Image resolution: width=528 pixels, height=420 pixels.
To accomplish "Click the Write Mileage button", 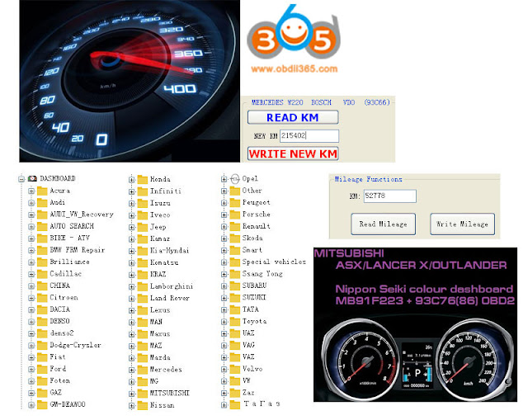I will coord(462,224).
